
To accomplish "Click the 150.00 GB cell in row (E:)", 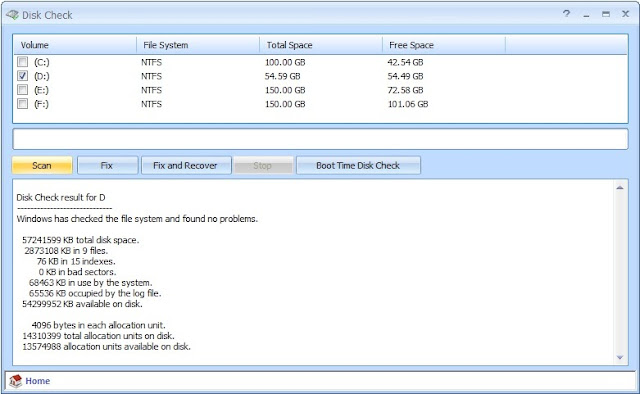I will click(285, 90).
